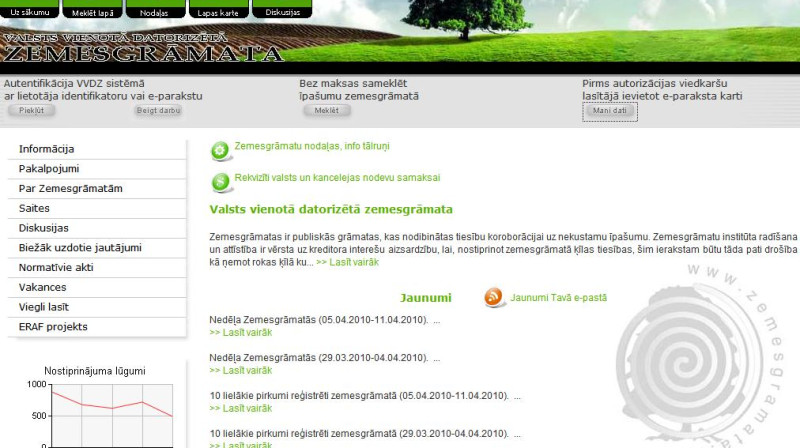
Task: Click the orange RSS feed icon
Action: point(493,297)
